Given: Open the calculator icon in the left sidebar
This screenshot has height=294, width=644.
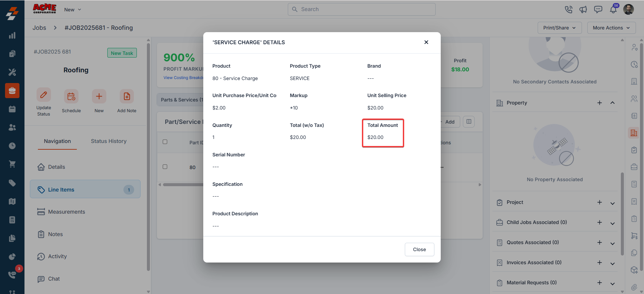Looking at the screenshot, I should pos(12,220).
